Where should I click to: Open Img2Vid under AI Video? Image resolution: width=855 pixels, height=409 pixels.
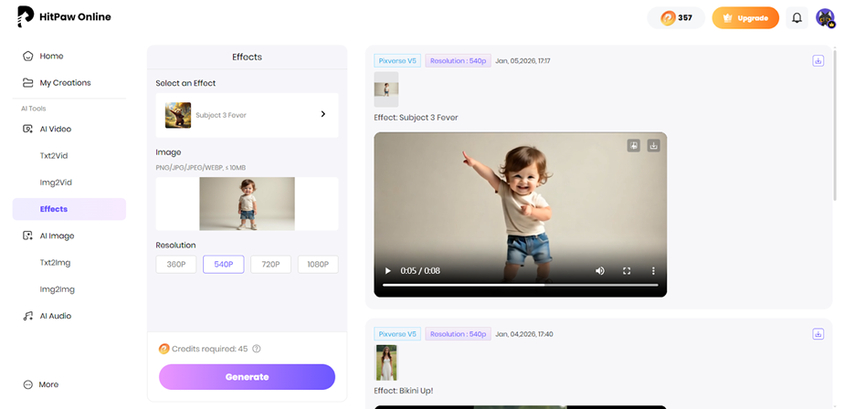(x=54, y=182)
